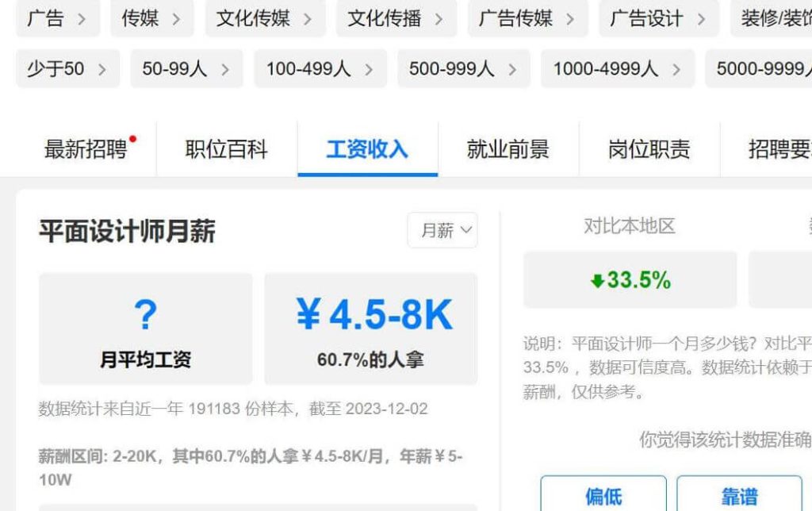This screenshot has width=812, height=511.
Task: Click the 33.5% regional comparison box
Action: click(x=630, y=280)
